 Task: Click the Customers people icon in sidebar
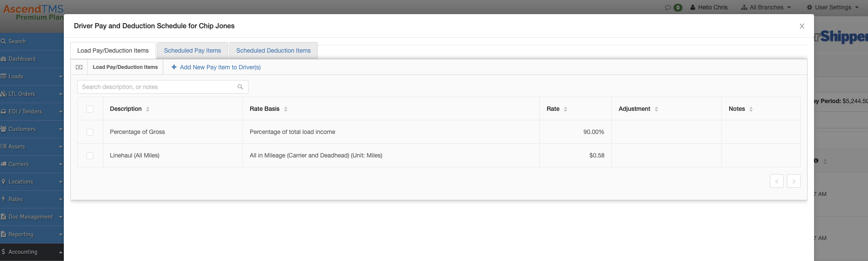3,129
